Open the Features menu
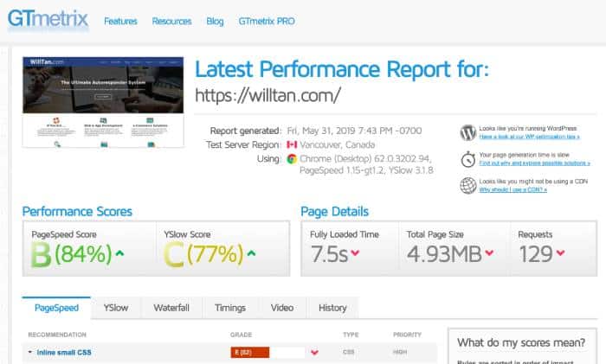Screen dimensions: 606x364 tap(120, 22)
